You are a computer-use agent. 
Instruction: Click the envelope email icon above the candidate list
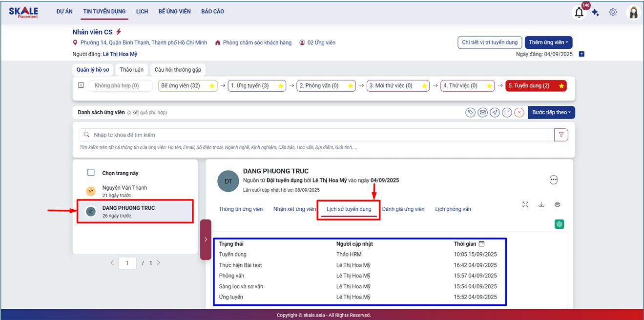point(482,113)
